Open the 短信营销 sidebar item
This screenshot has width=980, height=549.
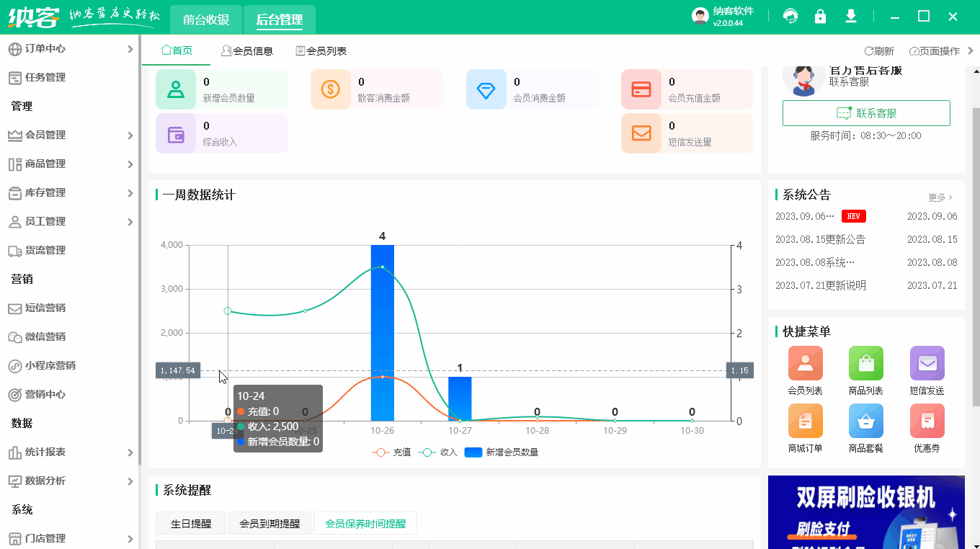pos(43,308)
